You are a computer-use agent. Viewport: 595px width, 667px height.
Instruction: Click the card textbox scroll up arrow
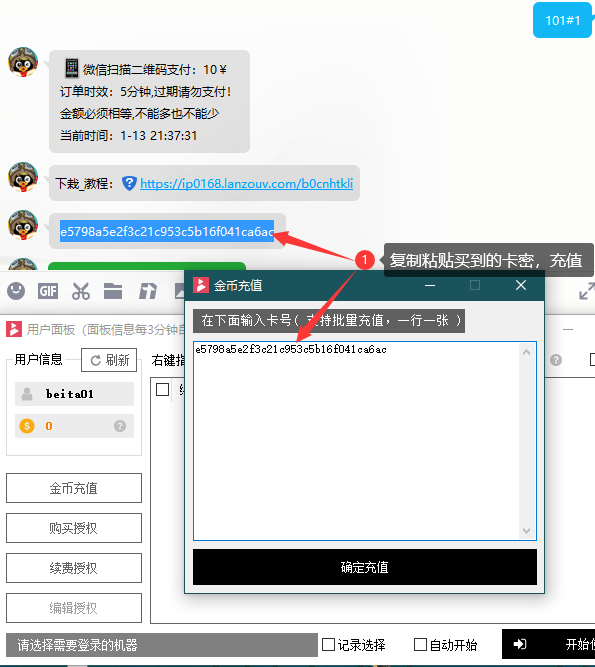pos(526,352)
